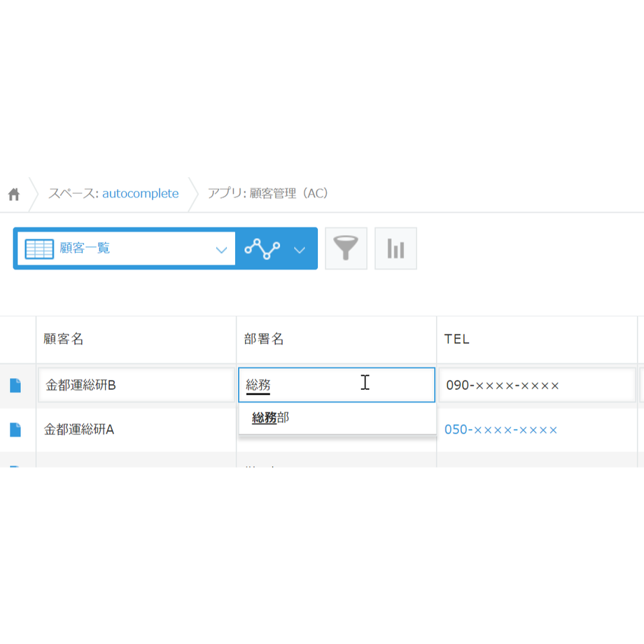Open the autocomplete space link
Screen dimensions: 644x644
(140, 193)
